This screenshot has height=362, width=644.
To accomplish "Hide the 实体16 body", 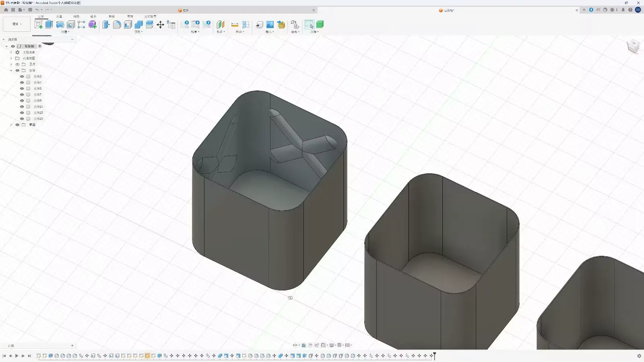I will click(22, 119).
